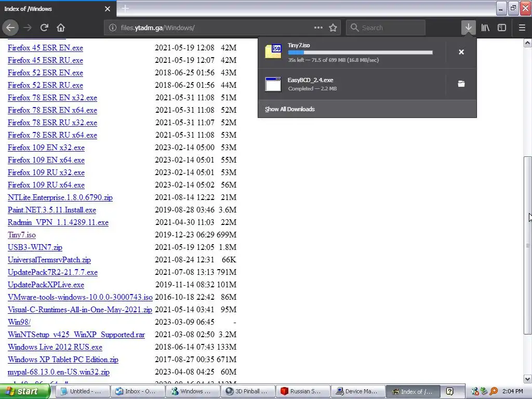Download NTLite.Enterprise.1.8.0.6790.zip

pyautogui.click(x=60, y=197)
